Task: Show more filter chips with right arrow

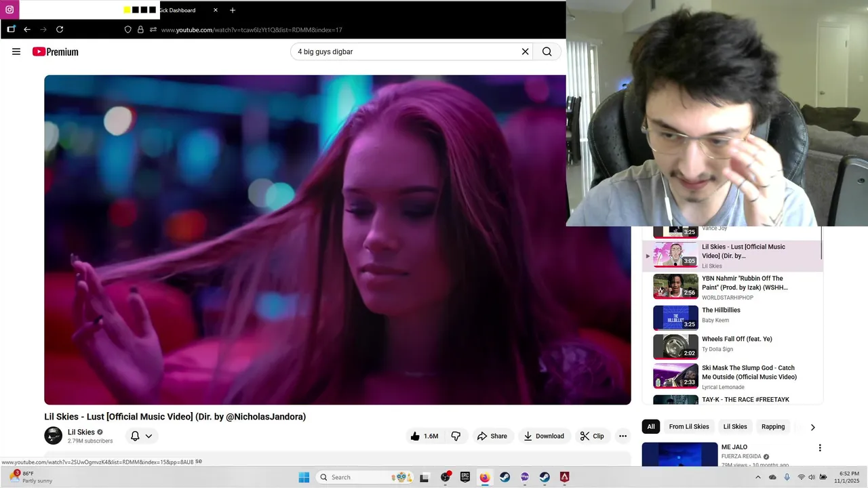Action: [812, 427]
